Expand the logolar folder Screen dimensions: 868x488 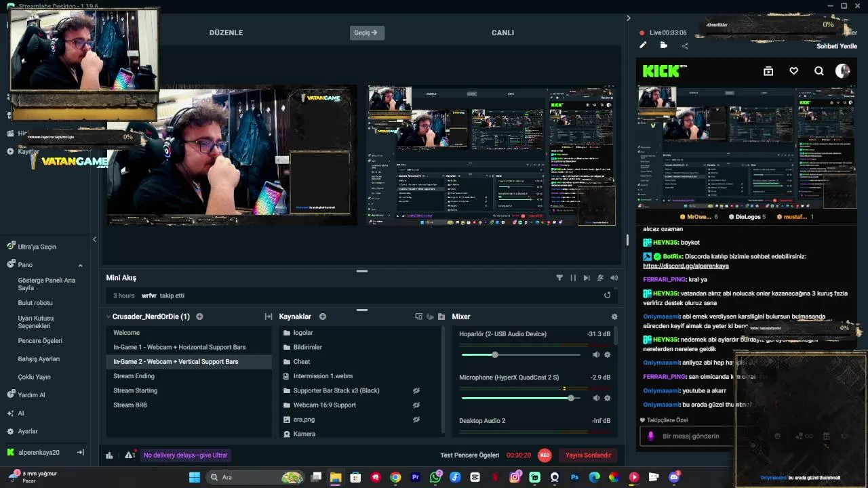point(287,333)
